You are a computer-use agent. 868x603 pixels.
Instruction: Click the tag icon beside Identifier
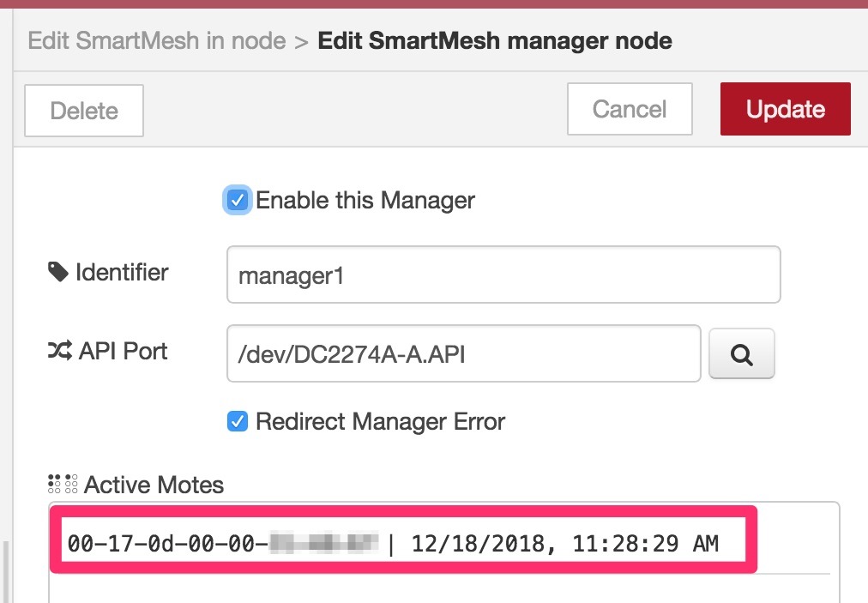pyautogui.click(x=58, y=272)
